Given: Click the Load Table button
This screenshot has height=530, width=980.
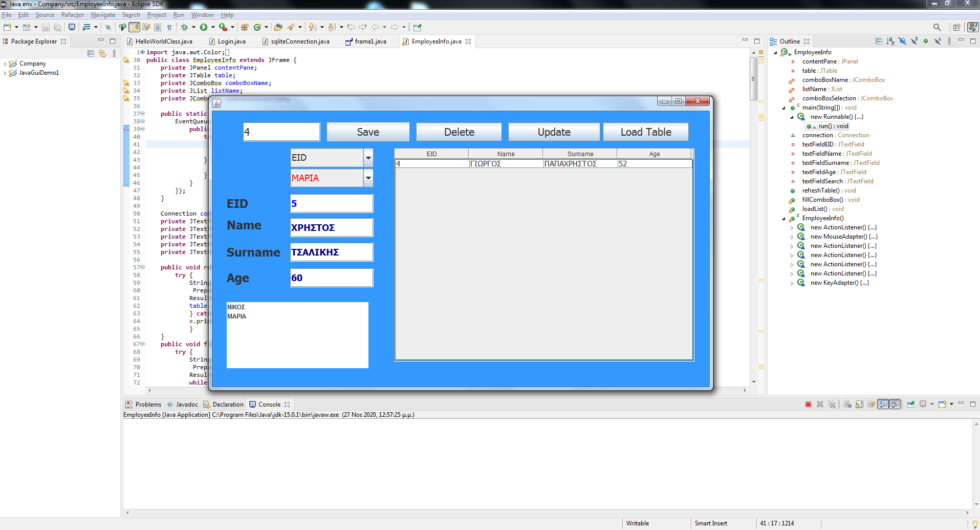Looking at the screenshot, I should pos(646,132).
